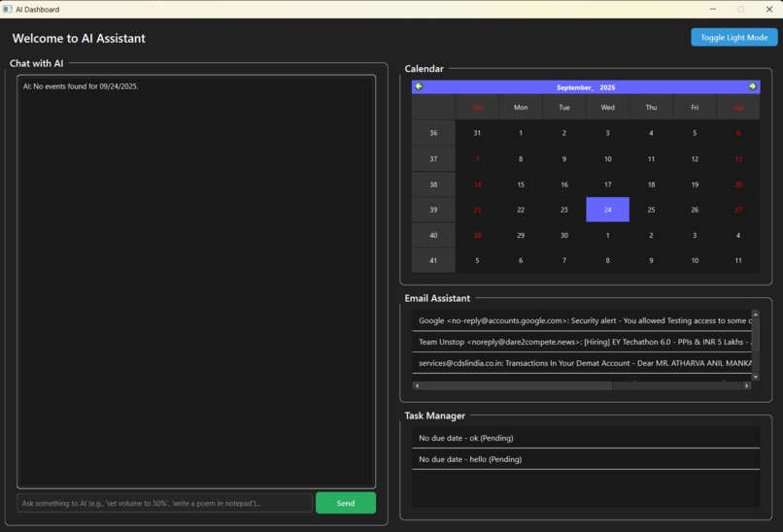The width and height of the screenshot is (783, 532).
Task: Toggle Light Mode
Action: pyautogui.click(x=734, y=38)
